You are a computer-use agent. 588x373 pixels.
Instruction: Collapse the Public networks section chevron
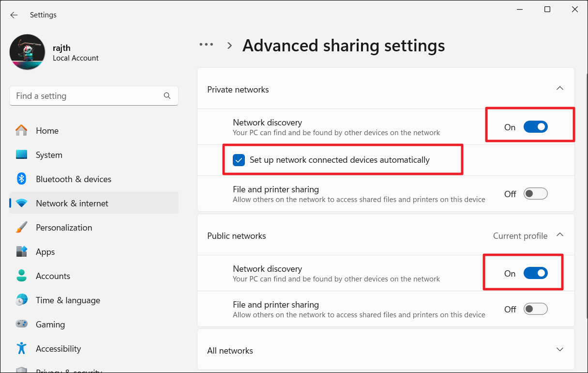tap(560, 235)
